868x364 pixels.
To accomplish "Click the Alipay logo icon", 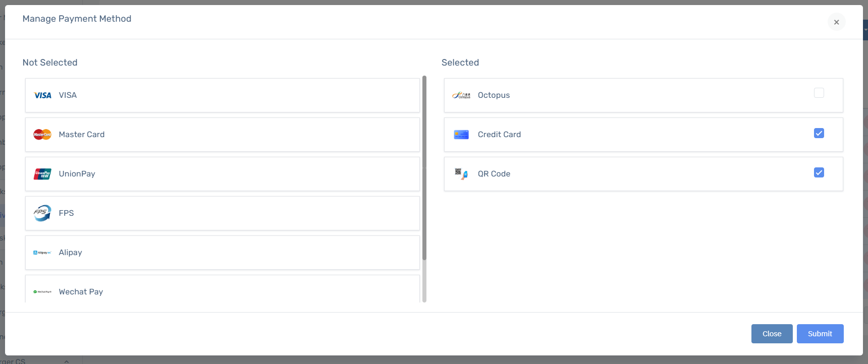I will coord(42,253).
